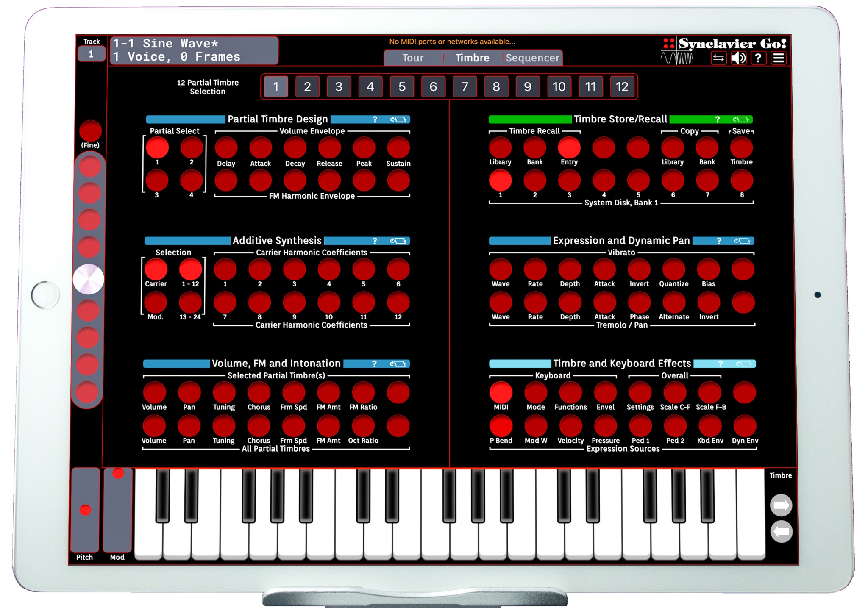Open Expression and Dynamic Pan help icon
This screenshot has height=608, width=868.
coord(719,241)
